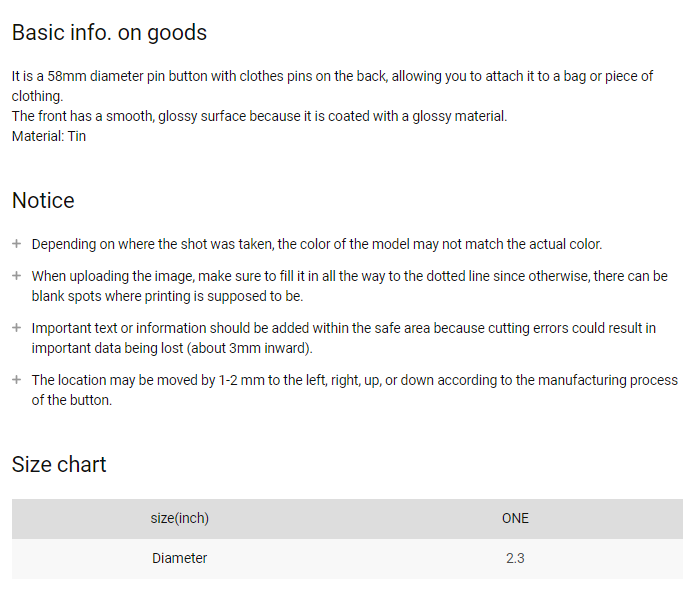Image resolution: width=700 pixels, height=593 pixels.
Task: Click the glossy surface description sentence
Action: [259, 116]
